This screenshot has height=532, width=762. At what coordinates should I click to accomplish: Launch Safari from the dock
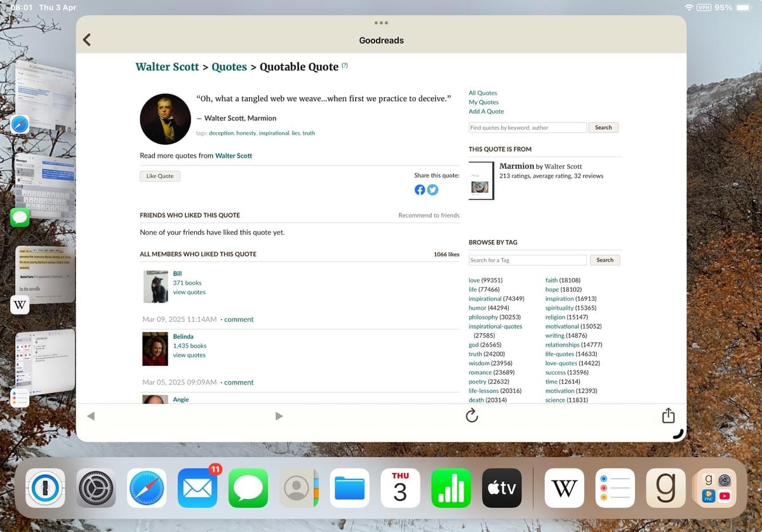pos(147,488)
